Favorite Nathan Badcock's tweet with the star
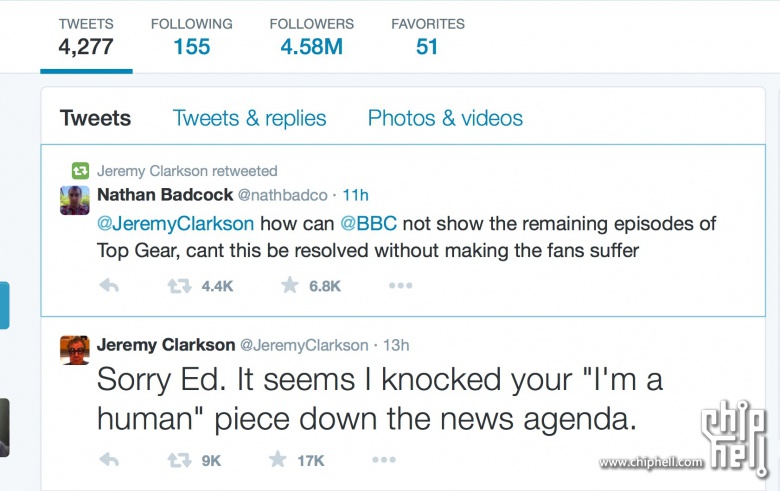Screen dimensions: 780x491 tap(290, 286)
